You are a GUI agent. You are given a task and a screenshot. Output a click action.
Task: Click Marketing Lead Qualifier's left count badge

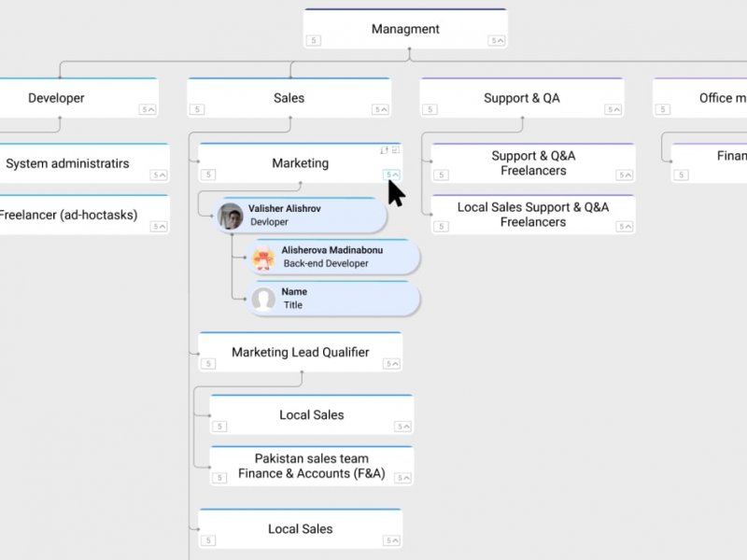tap(208, 364)
